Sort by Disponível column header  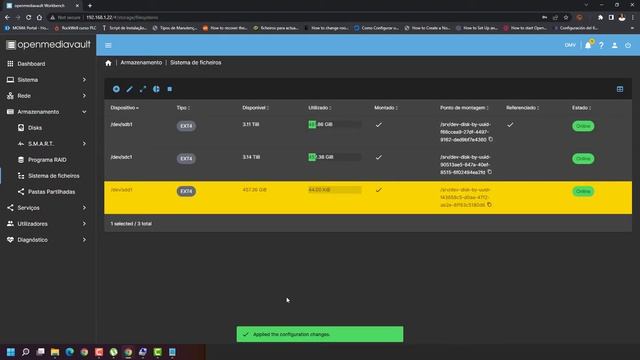pyautogui.click(x=255, y=108)
